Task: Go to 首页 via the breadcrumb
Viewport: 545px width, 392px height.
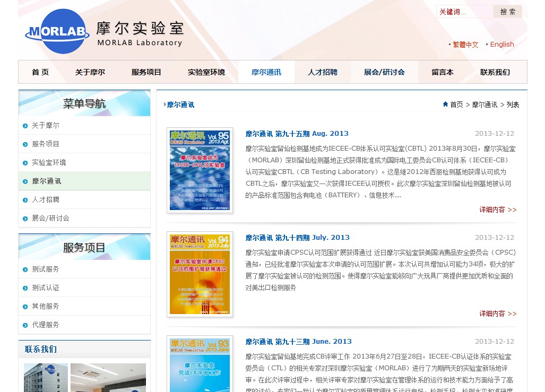Action: point(456,104)
